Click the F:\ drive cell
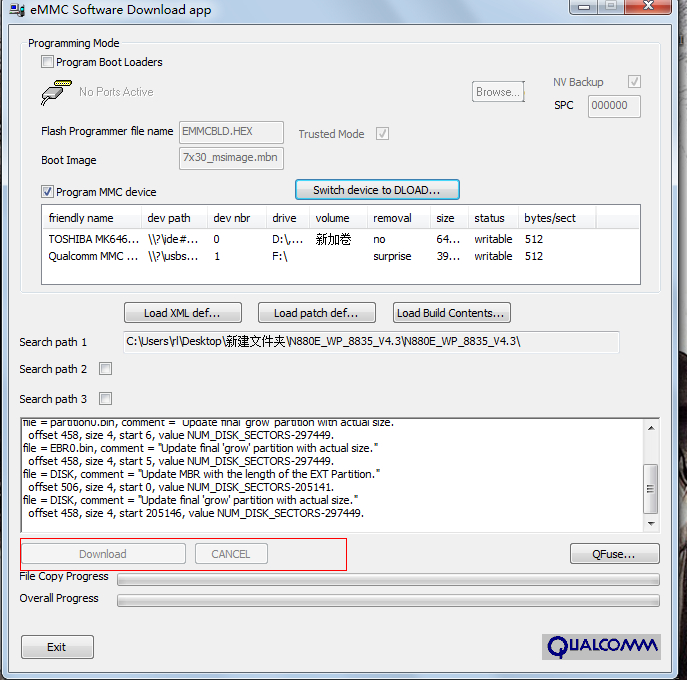 280,256
